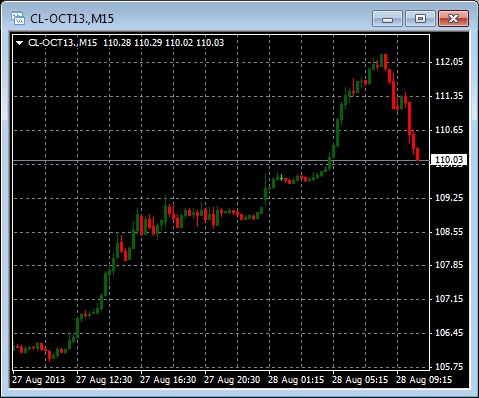Image resolution: width=479 pixels, height=398 pixels.
Task: Maximize the CL-OCT13.,M15 chart window
Action: (x=420, y=18)
